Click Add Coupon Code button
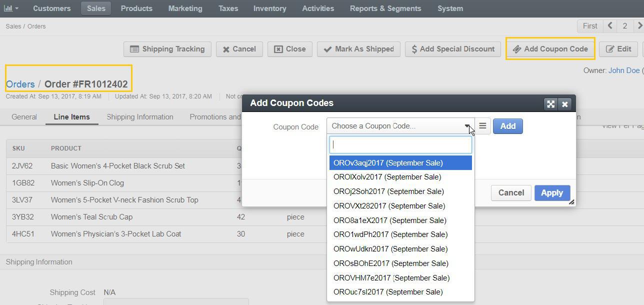This screenshot has height=305, width=644. pyautogui.click(x=550, y=49)
